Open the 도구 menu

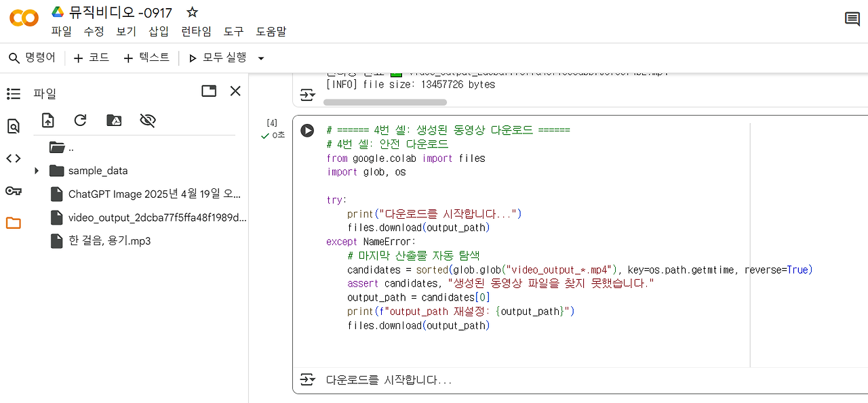tap(233, 31)
